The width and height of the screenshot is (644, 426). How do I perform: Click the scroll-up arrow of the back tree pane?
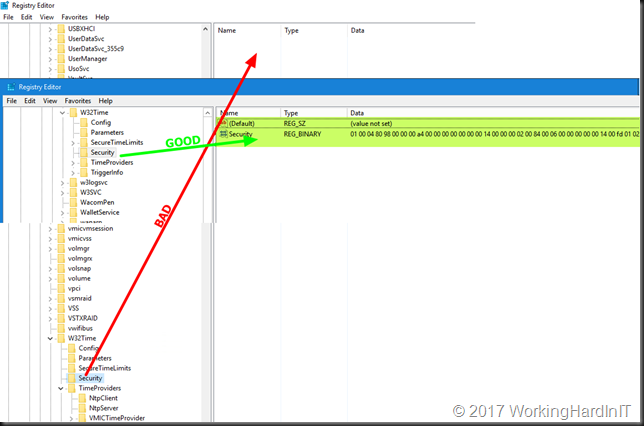205,29
